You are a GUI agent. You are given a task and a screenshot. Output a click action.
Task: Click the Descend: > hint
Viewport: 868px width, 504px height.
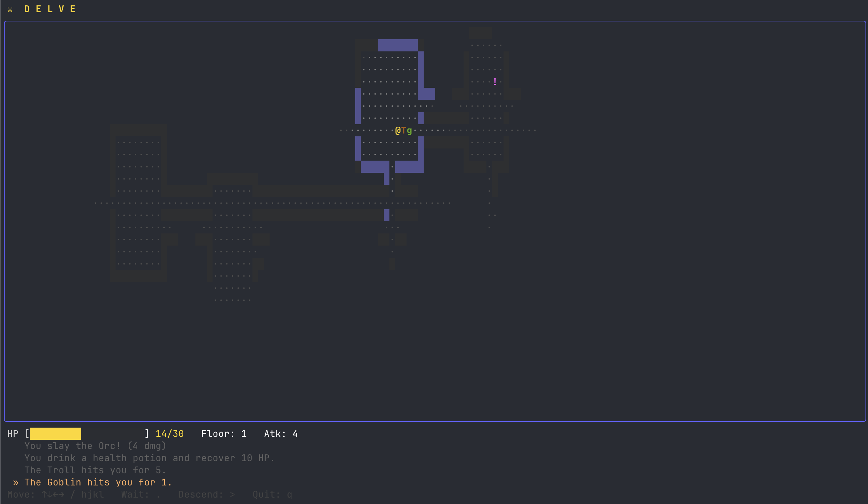207,494
